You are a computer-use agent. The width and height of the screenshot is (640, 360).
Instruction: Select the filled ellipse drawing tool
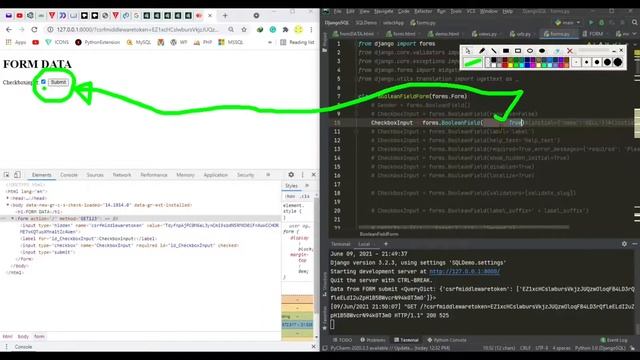click(542, 51)
